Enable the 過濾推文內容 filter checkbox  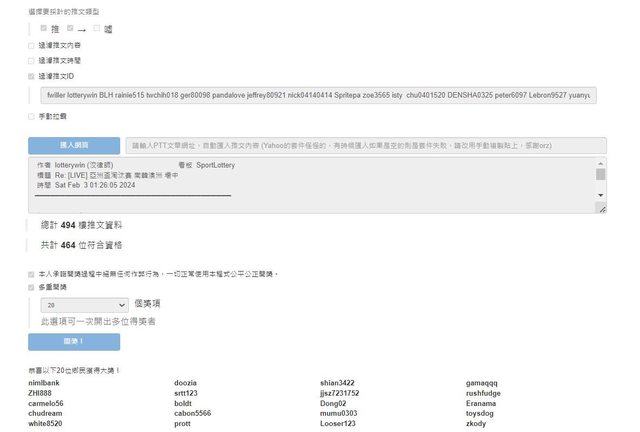(31, 45)
